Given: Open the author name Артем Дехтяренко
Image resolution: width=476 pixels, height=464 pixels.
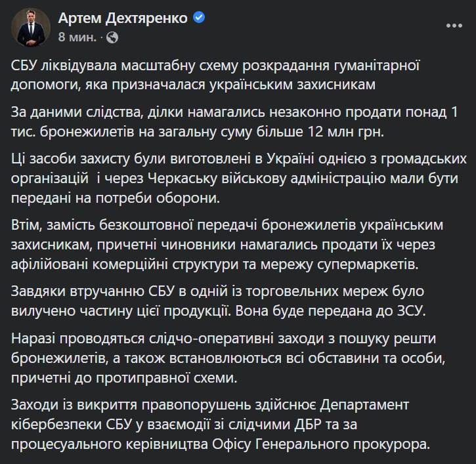Looking at the screenshot, I should click(124, 18).
